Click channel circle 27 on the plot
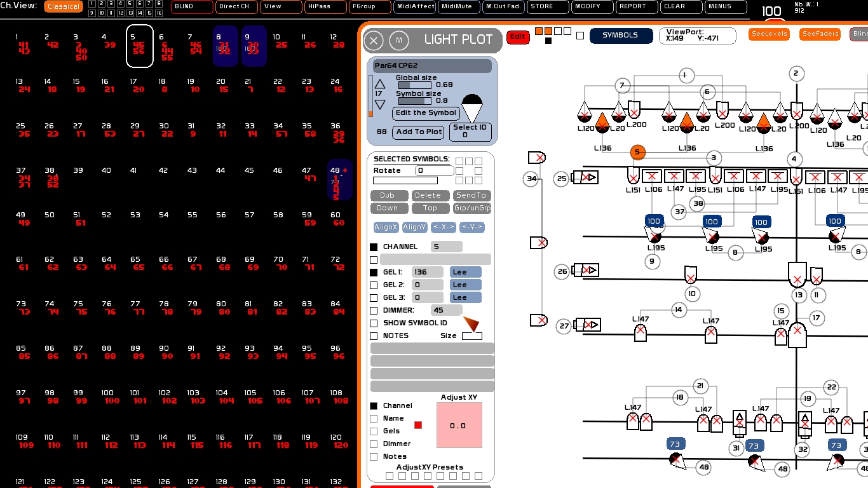The height and width of the screenshot is (488, 868). pyautogui.click(x=564, y=326)
